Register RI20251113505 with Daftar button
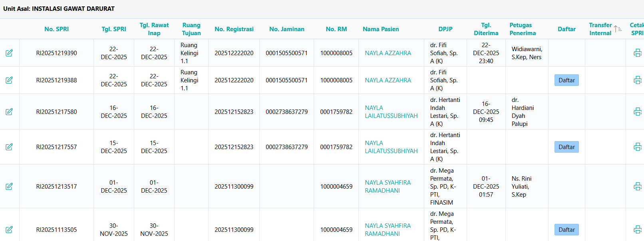The image size is (644, 241). coord(566,230)
